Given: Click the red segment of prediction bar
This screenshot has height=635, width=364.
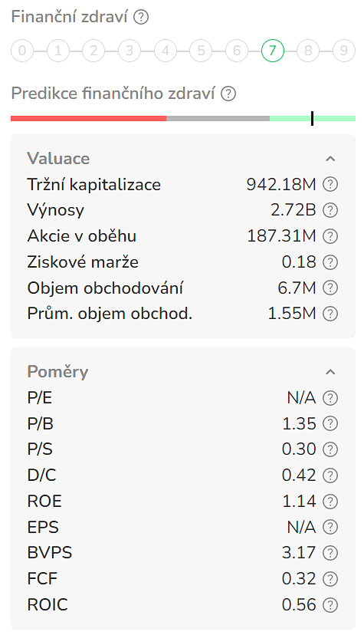Looking at the screenshot, I should 89,119.
